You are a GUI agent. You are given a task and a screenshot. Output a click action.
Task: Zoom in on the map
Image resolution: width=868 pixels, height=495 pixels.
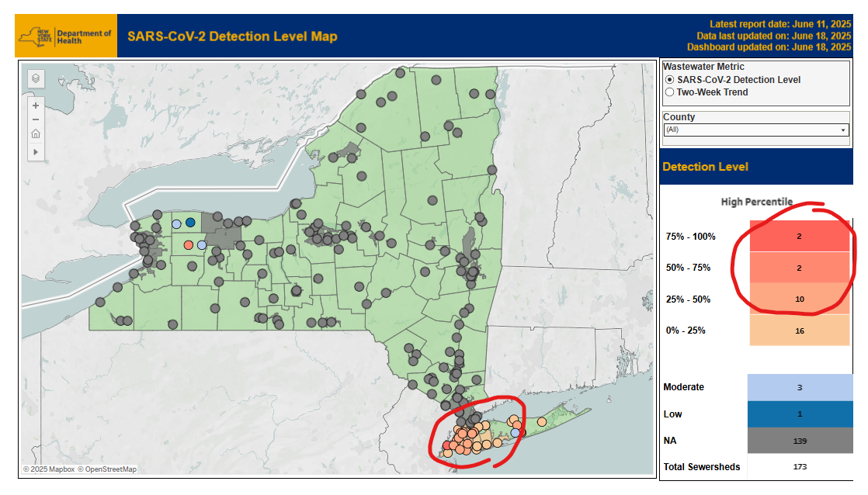[x=36, y=106]
